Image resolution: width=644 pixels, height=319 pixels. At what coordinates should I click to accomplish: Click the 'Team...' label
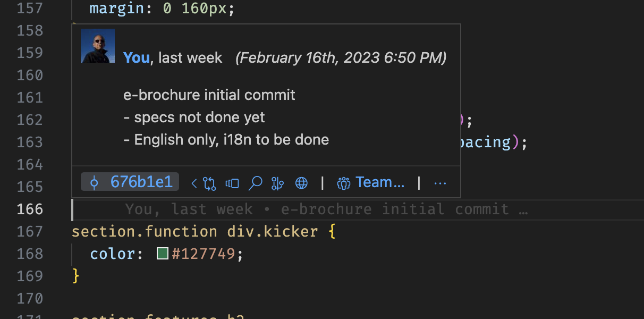[379, 182]
